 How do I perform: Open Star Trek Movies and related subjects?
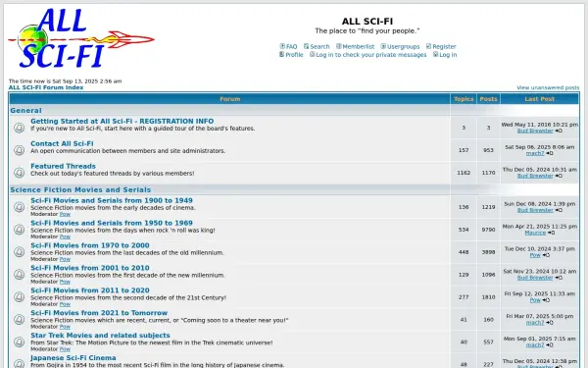[x=100, y=336]
